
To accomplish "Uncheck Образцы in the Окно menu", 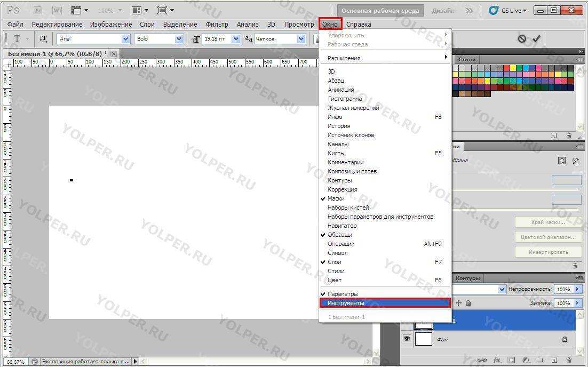I will [x=385, y=235].
